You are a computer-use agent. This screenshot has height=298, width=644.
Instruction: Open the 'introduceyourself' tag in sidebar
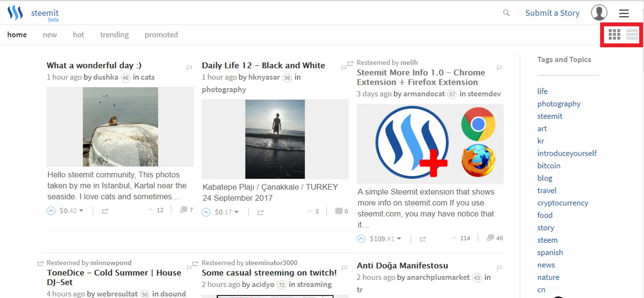[x=567, y=153]
